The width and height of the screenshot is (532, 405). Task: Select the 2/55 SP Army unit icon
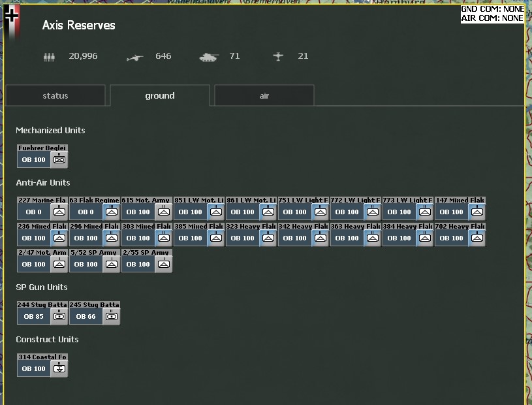(164, 264)
